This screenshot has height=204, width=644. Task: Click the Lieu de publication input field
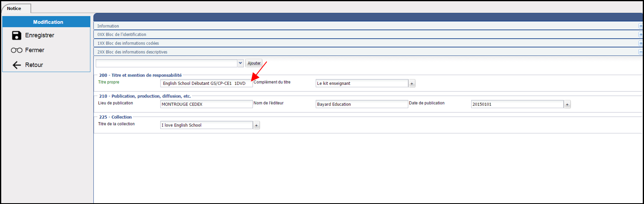point(207,104)
